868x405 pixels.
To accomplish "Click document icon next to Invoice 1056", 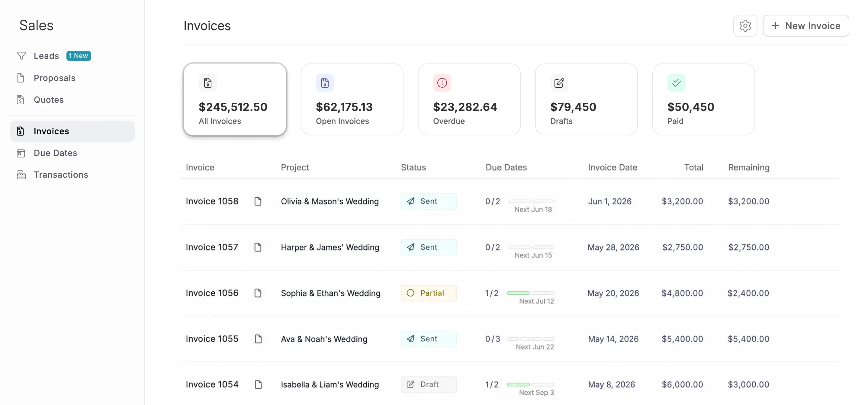I will 258,293.
